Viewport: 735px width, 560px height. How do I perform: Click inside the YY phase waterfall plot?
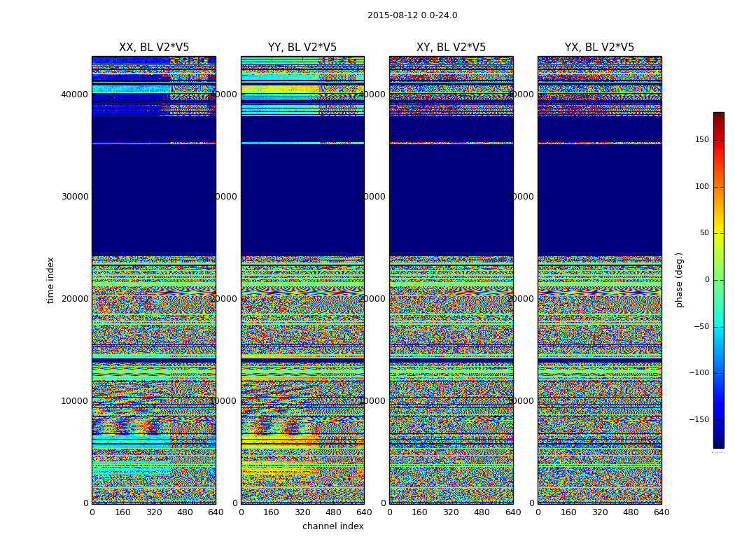(x=302, y=280)
